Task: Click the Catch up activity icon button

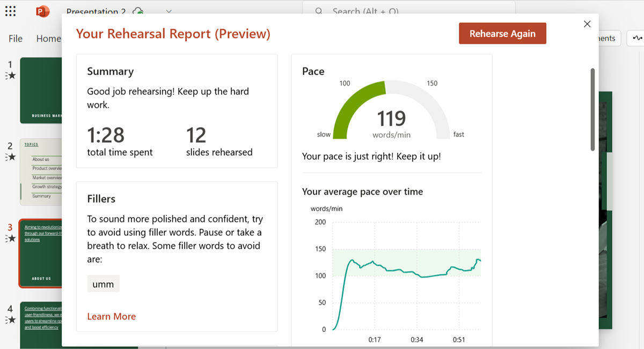Action: 637,38
